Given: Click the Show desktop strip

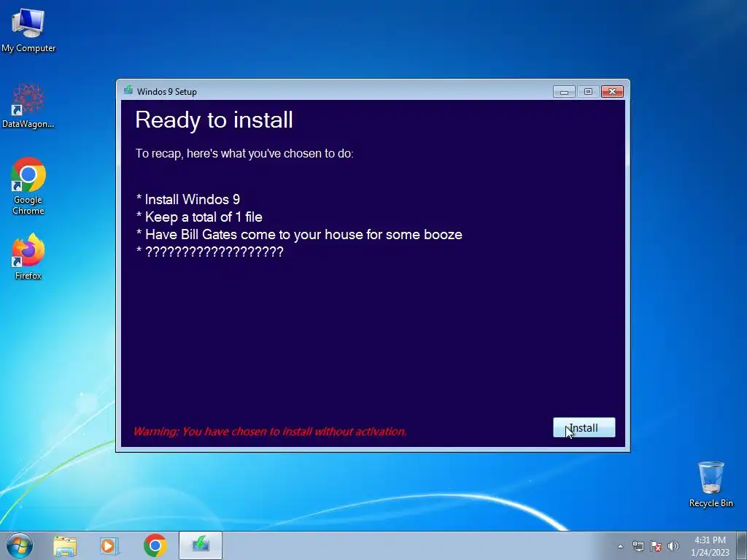Looking at the screenshot, I should coord(742,545).
